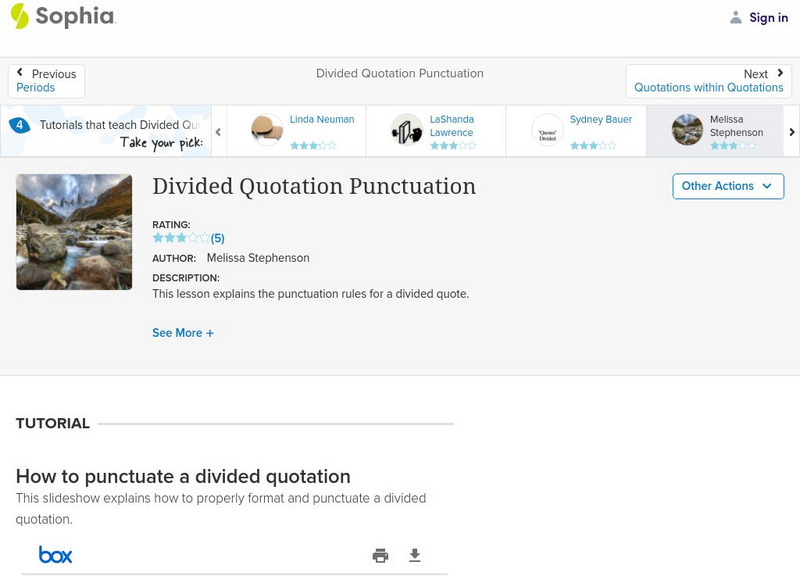Click the Sophia logo
This screenshot has width=800, height=576.
point(63,16)
